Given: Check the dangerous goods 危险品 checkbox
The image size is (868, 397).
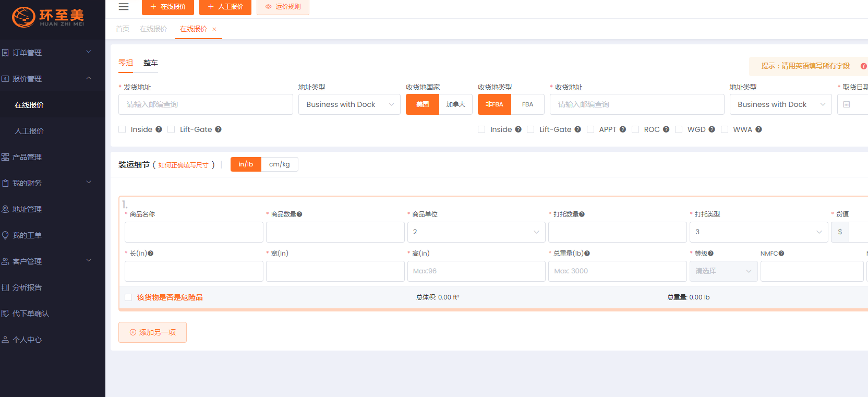Looking at the screenshot, I should 128,297.
